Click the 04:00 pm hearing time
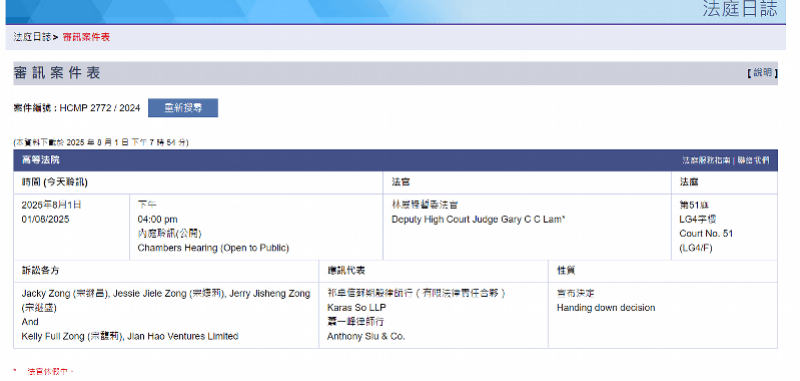The image size is (800, 381). (x=158, y=219)
